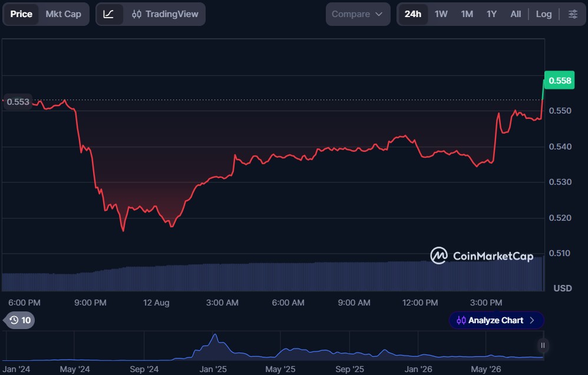
Task: Click the 3:00 PM time label
Action: [486, 303]
